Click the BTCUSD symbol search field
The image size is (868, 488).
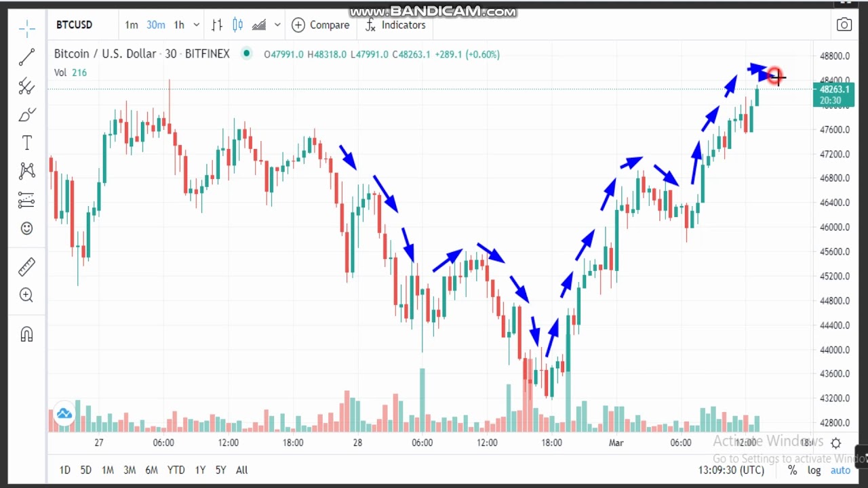coord(74,25)
